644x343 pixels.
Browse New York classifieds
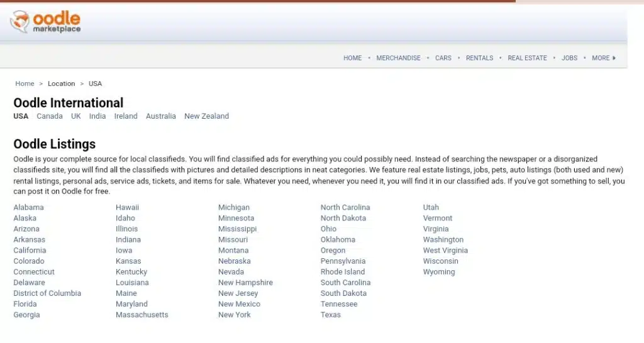pyautogui.click(x=234, y=315)
